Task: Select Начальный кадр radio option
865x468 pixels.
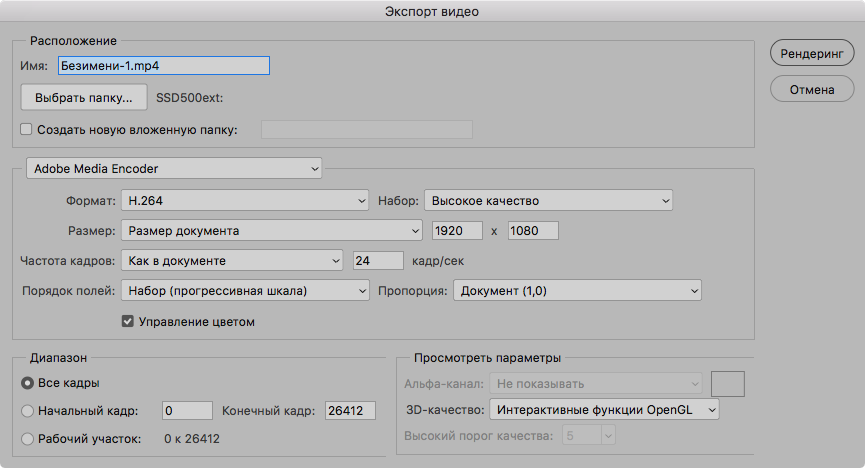Action: click(27, 411)
